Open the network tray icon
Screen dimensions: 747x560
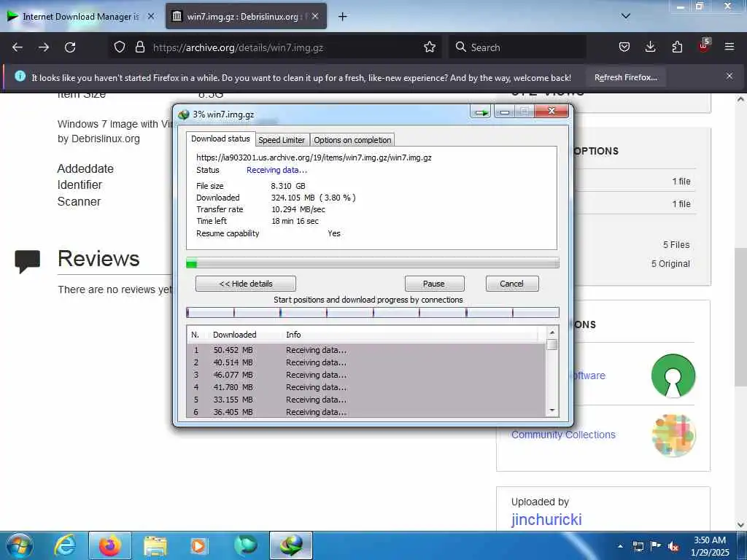point(638,547)
